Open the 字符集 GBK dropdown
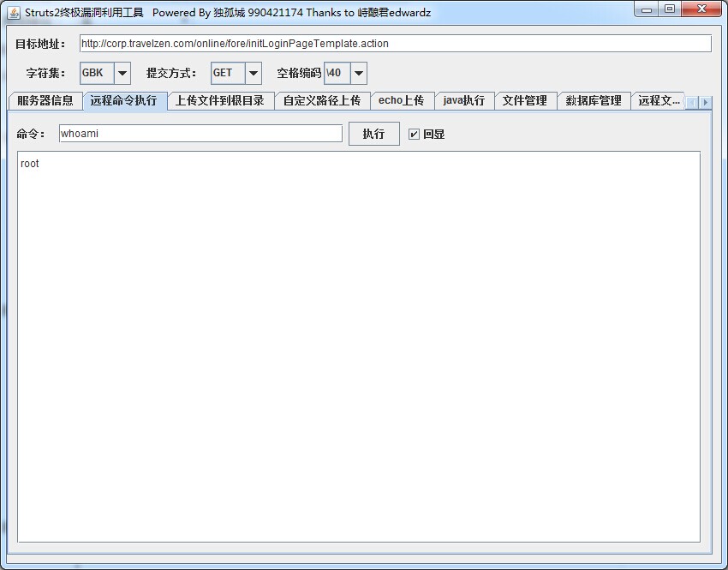This screenshot has width=728, height=570. coord(122,73)
